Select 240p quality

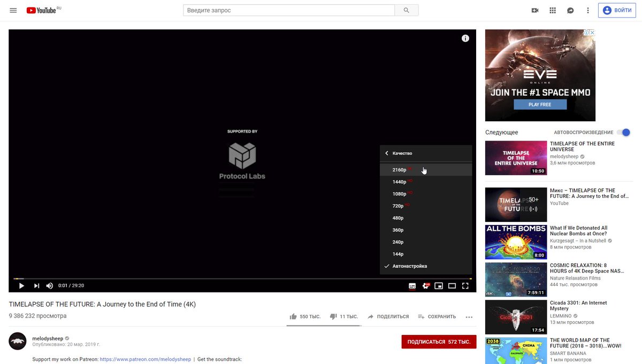click(426, 242)
